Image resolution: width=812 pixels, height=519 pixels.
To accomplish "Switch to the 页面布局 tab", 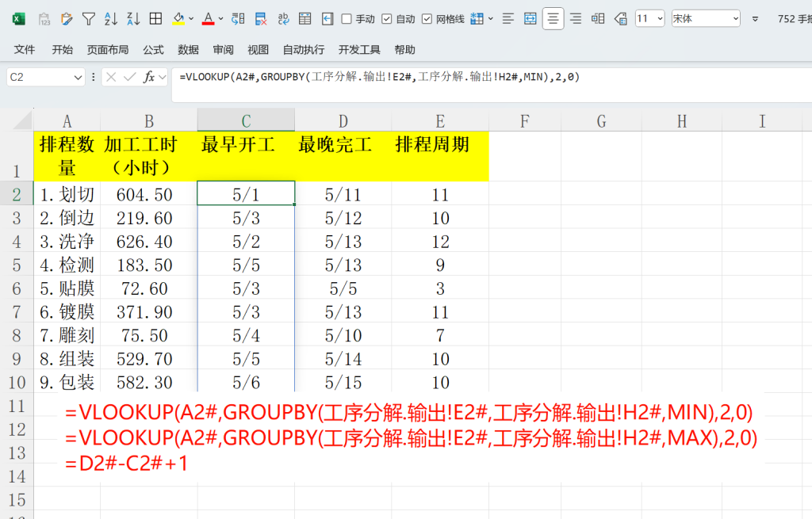I will tap(108, 50).
